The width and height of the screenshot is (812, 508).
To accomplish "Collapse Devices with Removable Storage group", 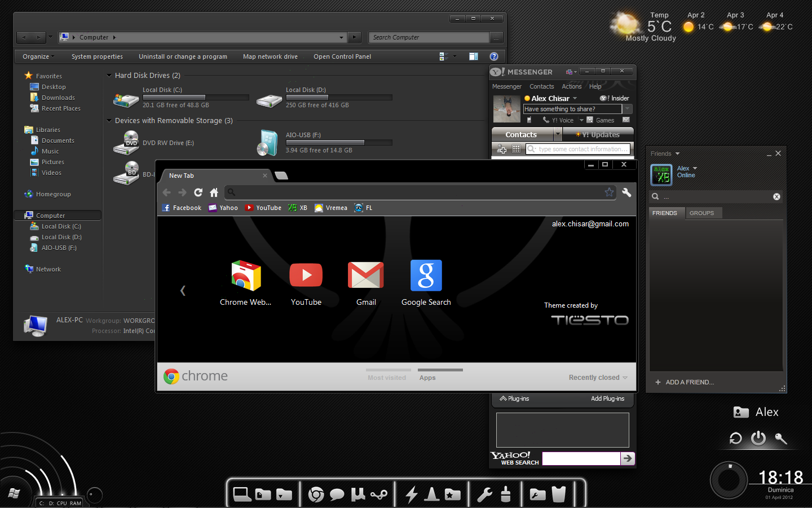I will pyautogui.click(x=109, y=121).
